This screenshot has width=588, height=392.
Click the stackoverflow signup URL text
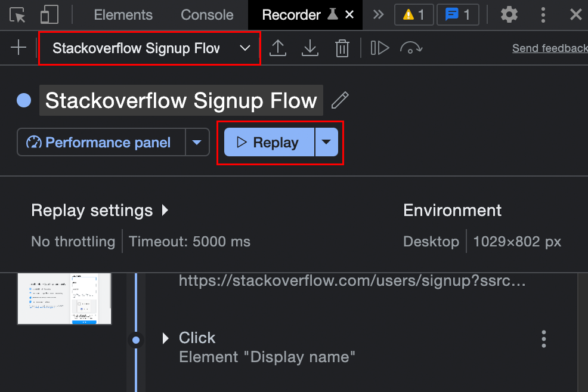click(352, 280)
